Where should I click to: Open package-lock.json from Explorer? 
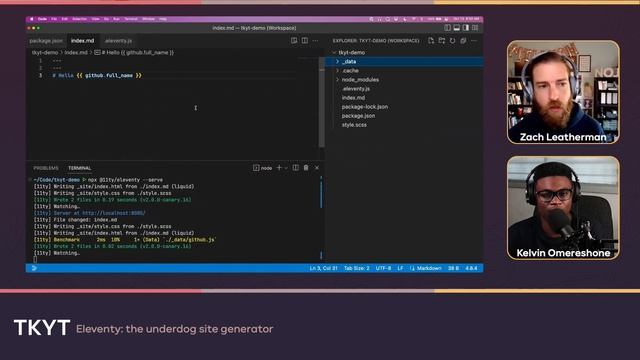pos(365,107)
